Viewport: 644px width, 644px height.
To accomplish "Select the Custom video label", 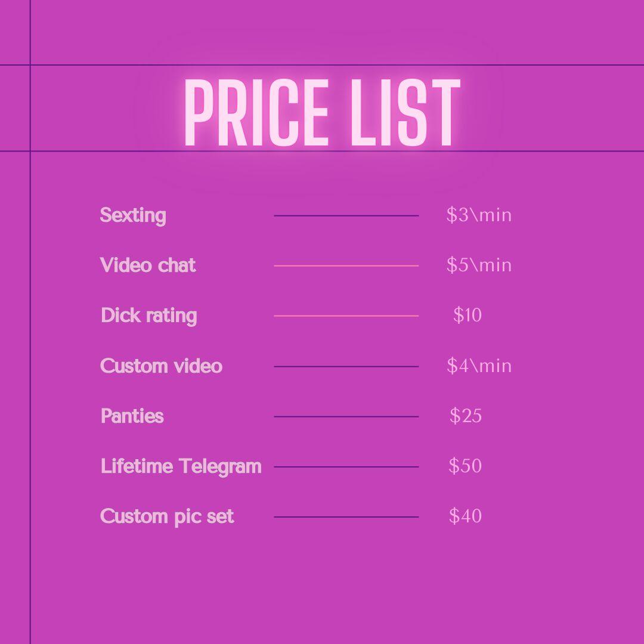I will [161, 366].
